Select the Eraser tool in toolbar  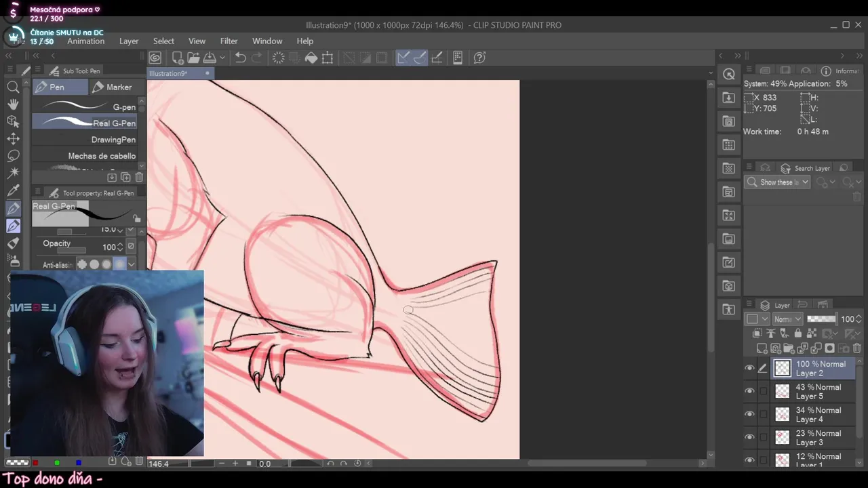pos(13,243)
